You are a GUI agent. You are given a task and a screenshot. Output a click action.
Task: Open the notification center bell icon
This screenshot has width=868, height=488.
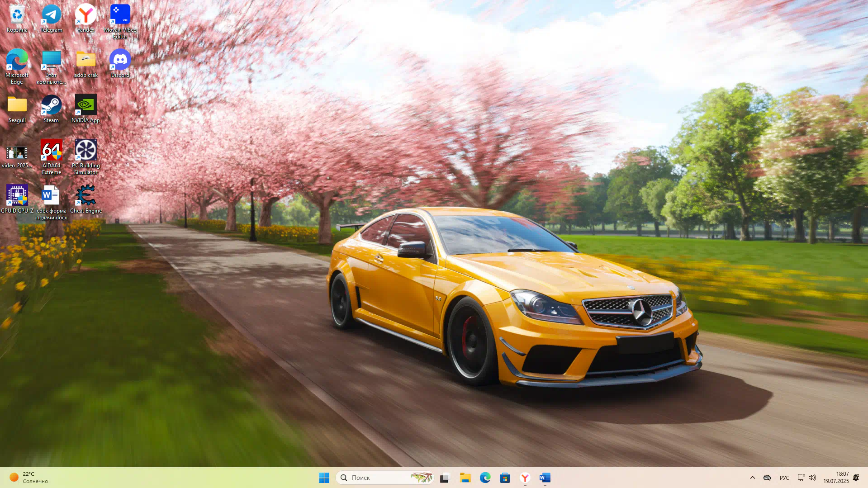(x=856, y=478)
